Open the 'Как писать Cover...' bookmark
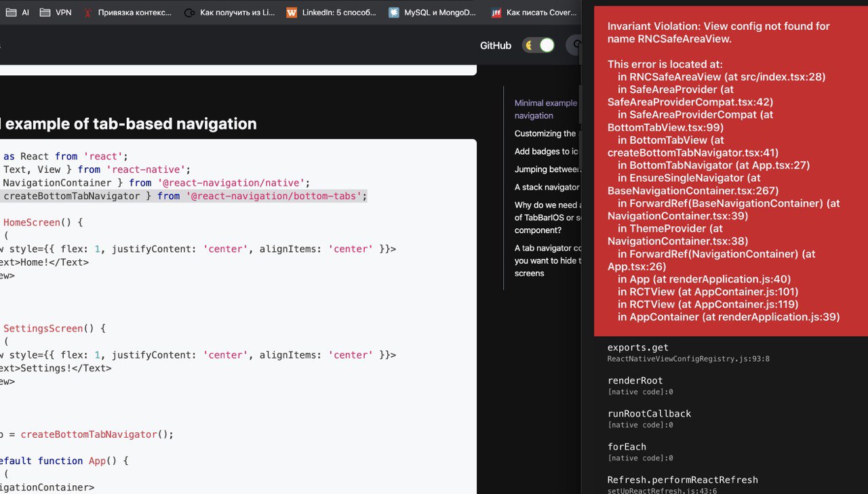 [534, 12]
